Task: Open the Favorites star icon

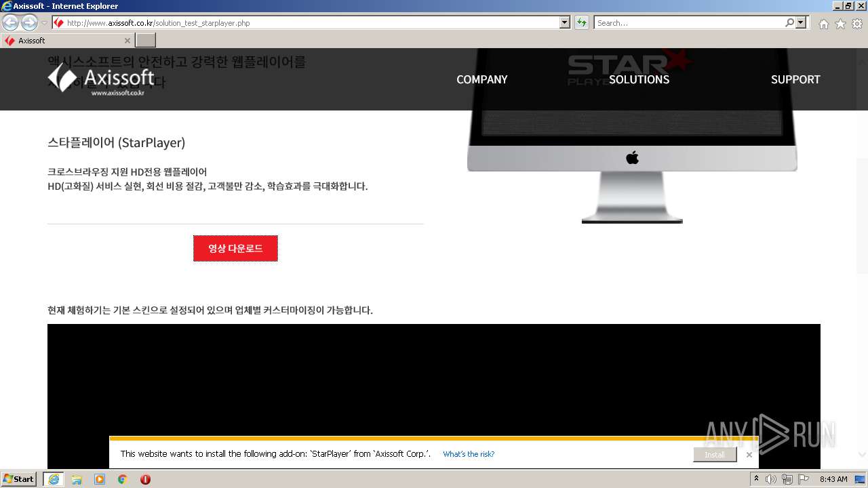Action: coord(840,24)
